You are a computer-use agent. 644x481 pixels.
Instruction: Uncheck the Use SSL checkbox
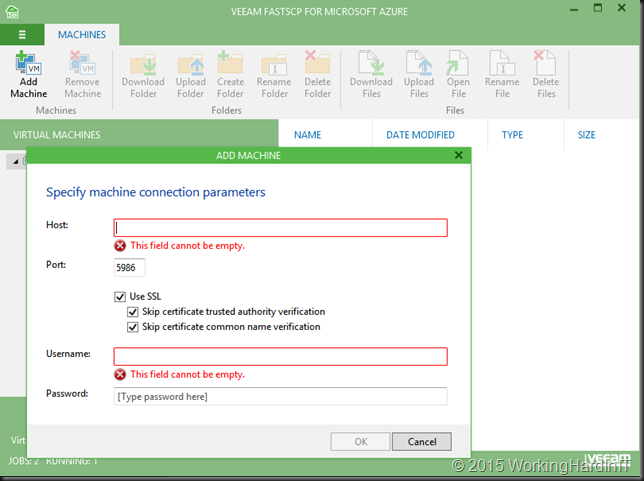(120, 297)
